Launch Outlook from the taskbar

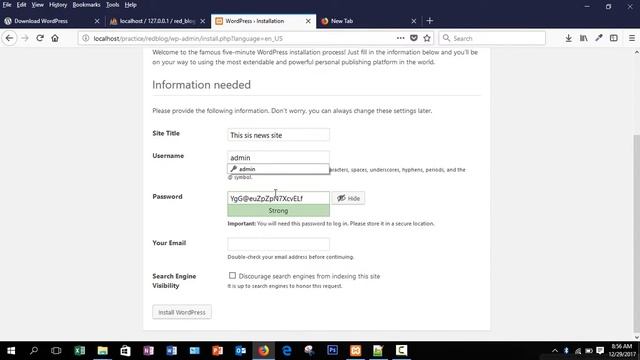point(240,351)
